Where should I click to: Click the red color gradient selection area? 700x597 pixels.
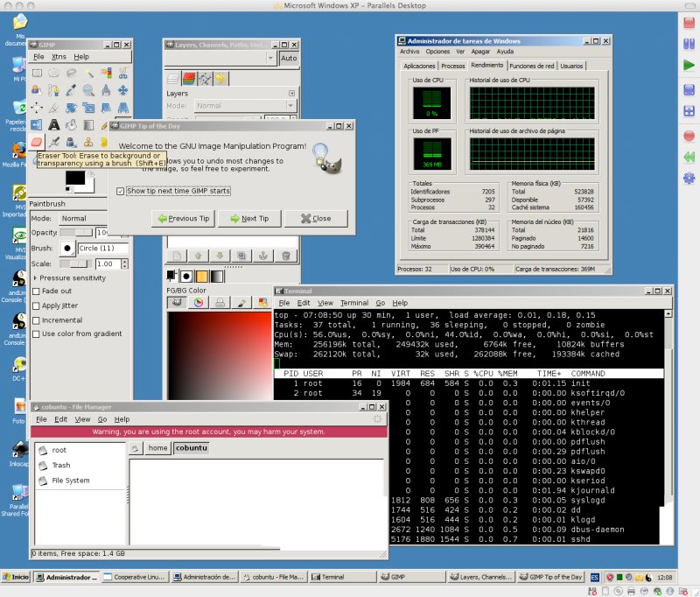pyautogui.click(x=219, y=355)
